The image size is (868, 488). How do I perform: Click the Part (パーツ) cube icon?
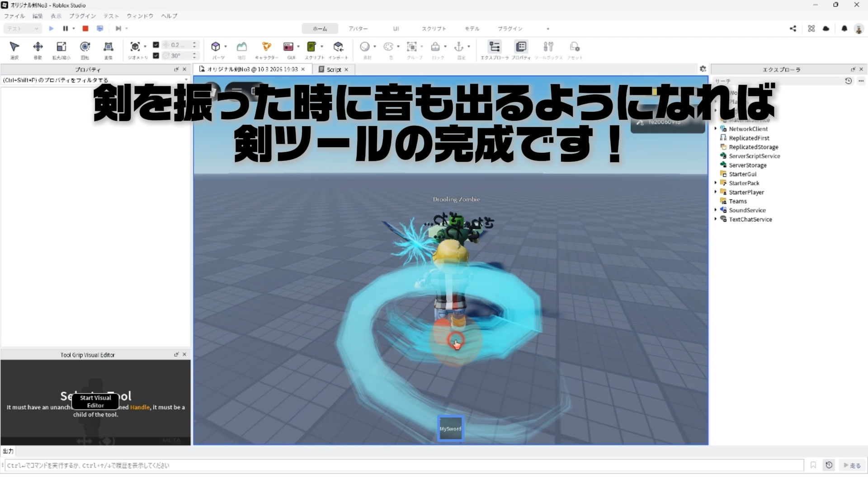pyautogui.click(x=216, y=47)
